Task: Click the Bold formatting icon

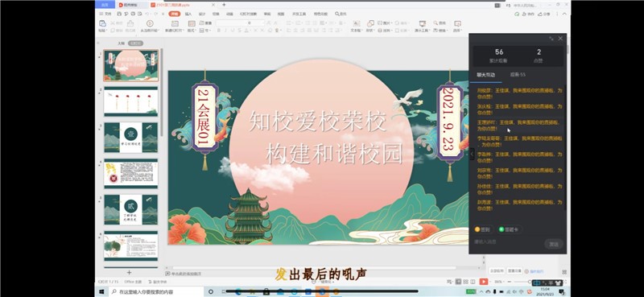Action: click(219, 31)
